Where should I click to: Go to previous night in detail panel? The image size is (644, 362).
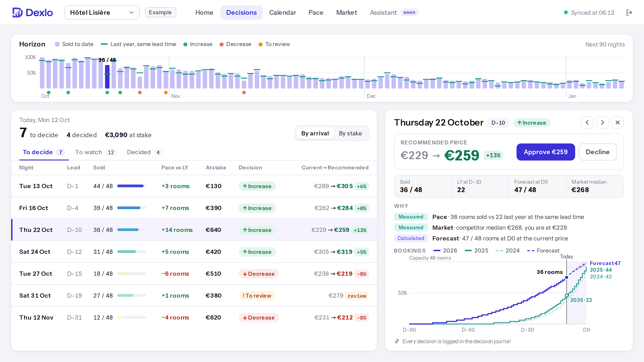tap(587, 122)
